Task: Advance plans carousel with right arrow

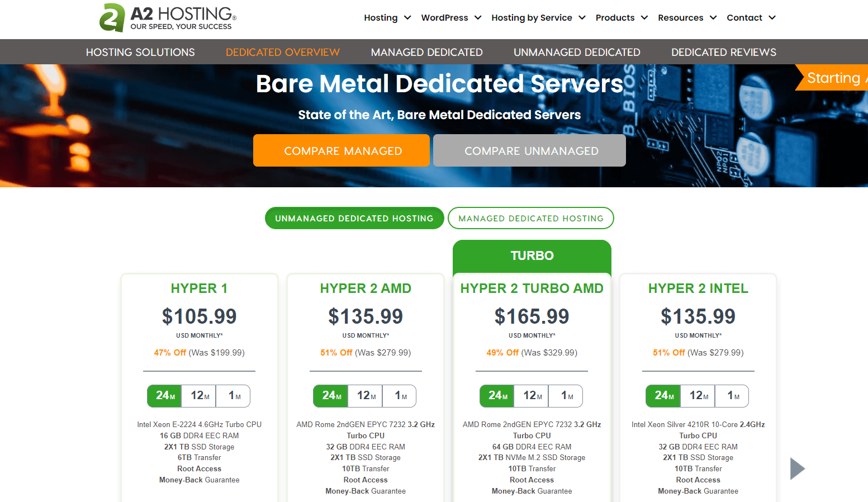Action: [798, 468]
